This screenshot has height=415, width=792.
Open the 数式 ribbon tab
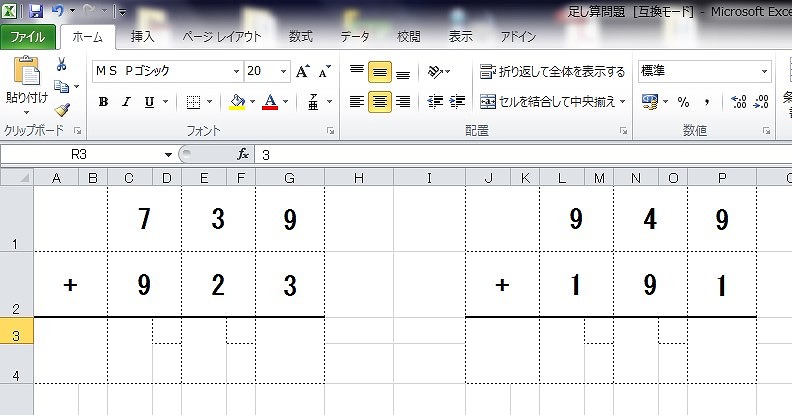tap(300, 37)
